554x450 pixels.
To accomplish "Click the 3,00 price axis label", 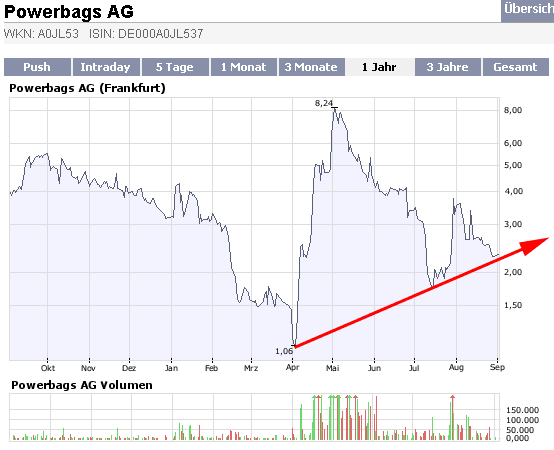I will [513, 224].
